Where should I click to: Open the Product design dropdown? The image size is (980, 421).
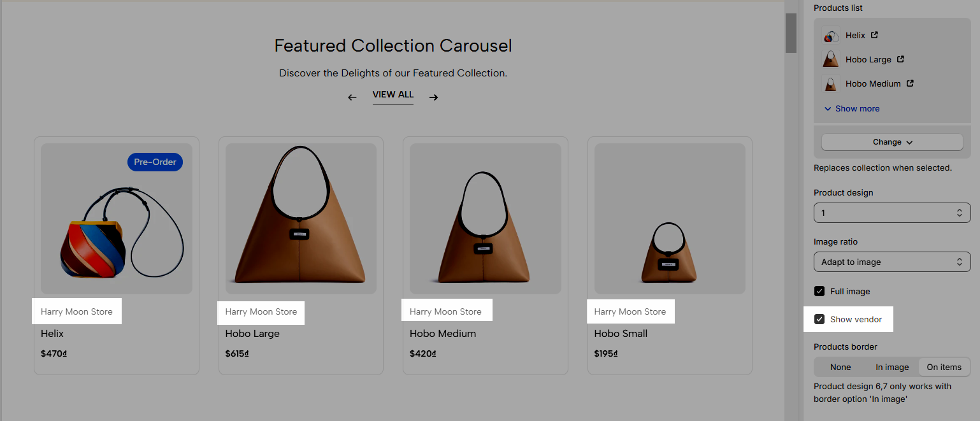tap(892, 213)
